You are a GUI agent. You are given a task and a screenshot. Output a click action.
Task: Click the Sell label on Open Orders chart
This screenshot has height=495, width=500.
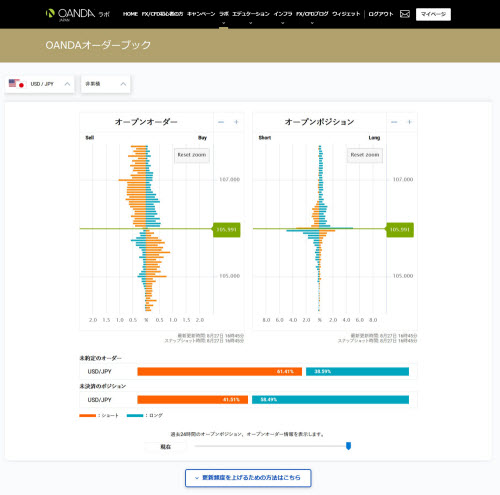(90, 138)
